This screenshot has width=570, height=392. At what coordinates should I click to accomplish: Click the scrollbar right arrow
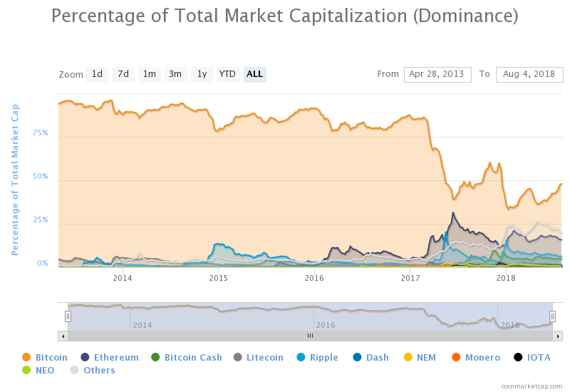tap(558, 336)
